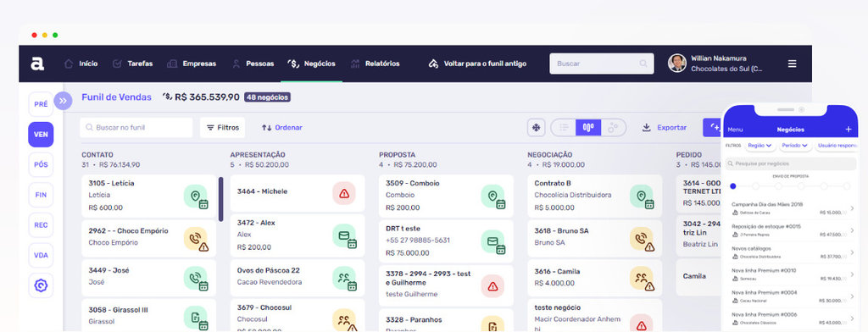
Task: Click the overdue meeting icon on the 3616 - Camila card
Action: point(642,279)
